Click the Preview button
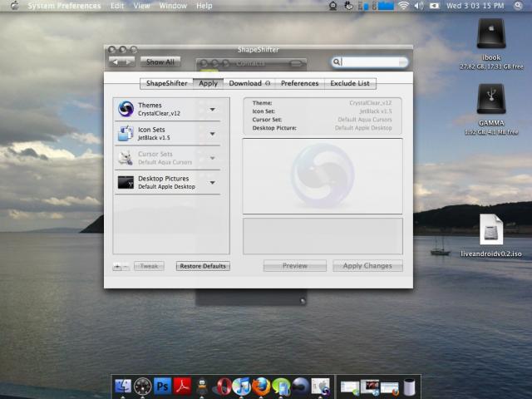The width and height of the screenshot is (532, 399). 295,266
